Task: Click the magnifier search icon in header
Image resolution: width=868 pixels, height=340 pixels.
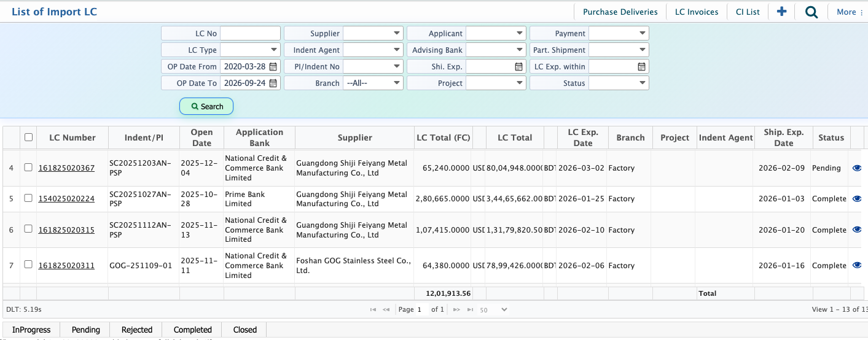Action: pos(811,12)
